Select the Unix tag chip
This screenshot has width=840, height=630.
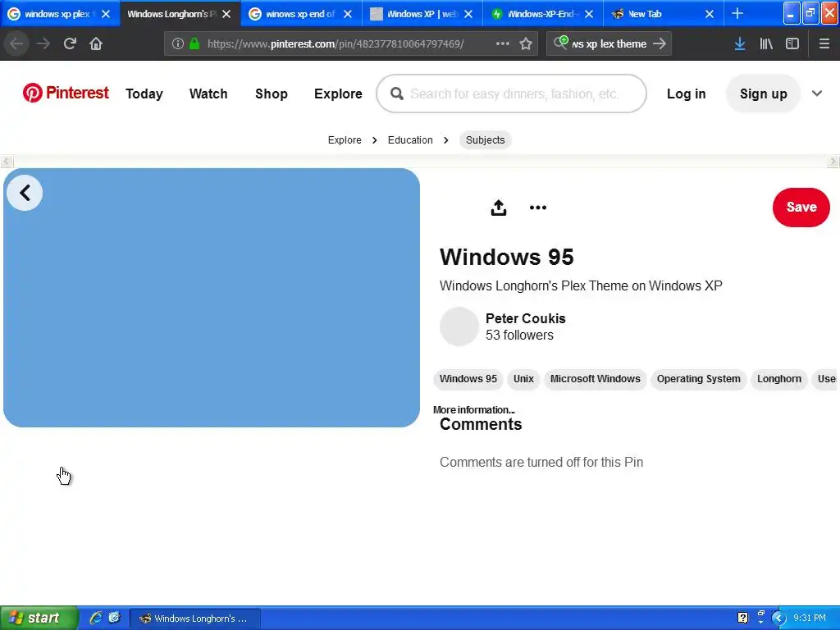523,379
